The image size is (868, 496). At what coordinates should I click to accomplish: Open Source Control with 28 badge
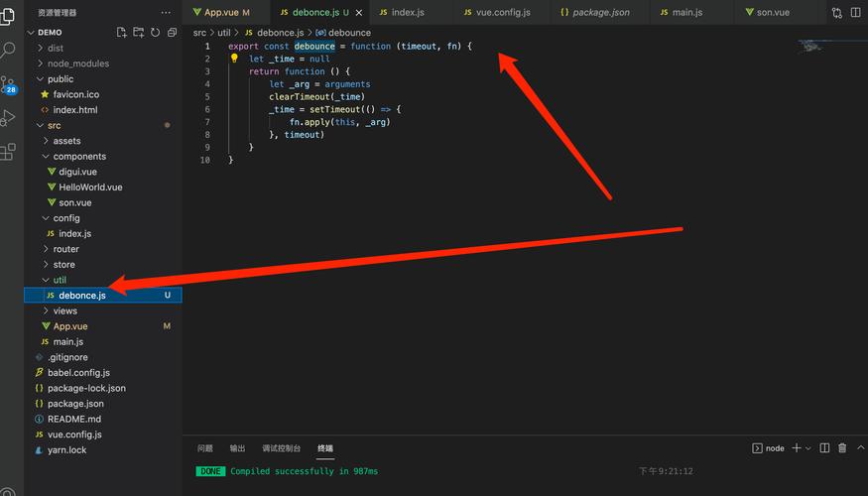9,85
